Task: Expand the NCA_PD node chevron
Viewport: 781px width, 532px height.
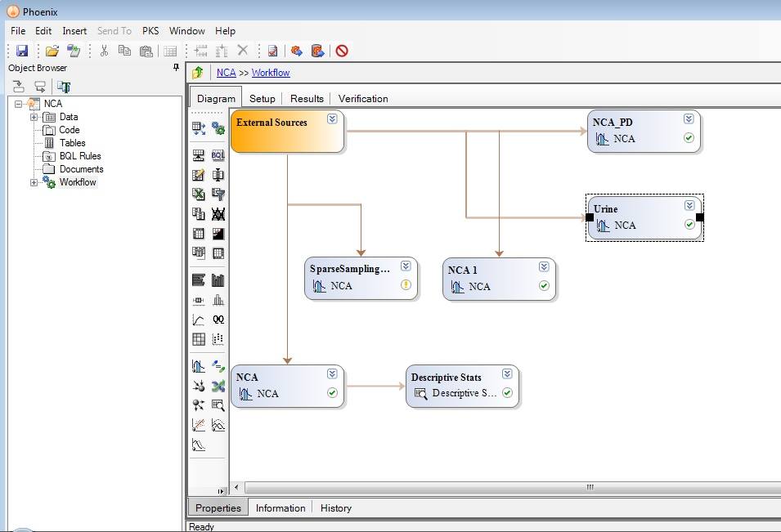Action: (689, 119)
